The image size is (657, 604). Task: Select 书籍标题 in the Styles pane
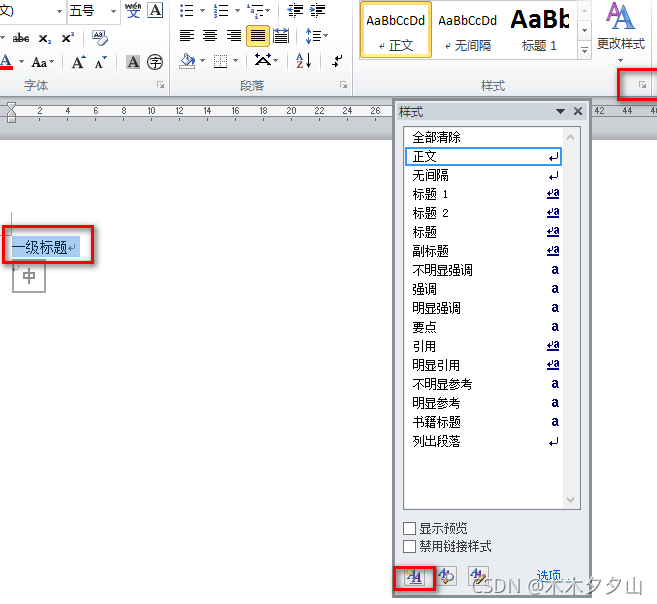tap(483, 422)
